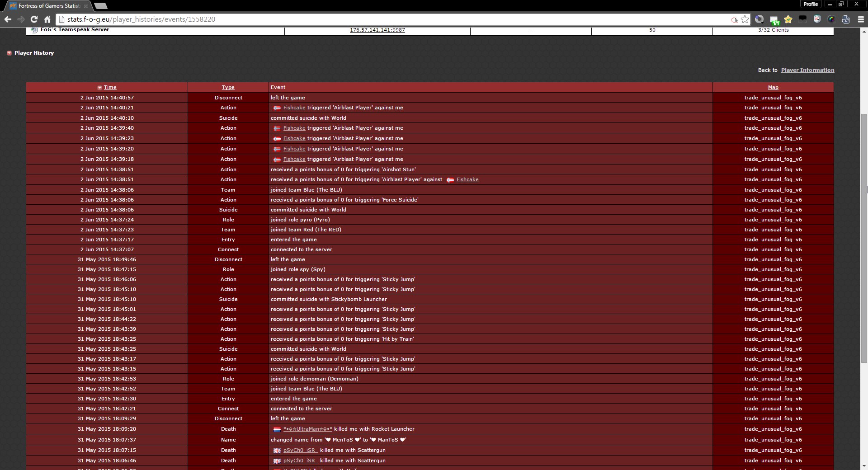Collapse the Player History section
This screenshot has width=868, height=470.
click(9, 53)
